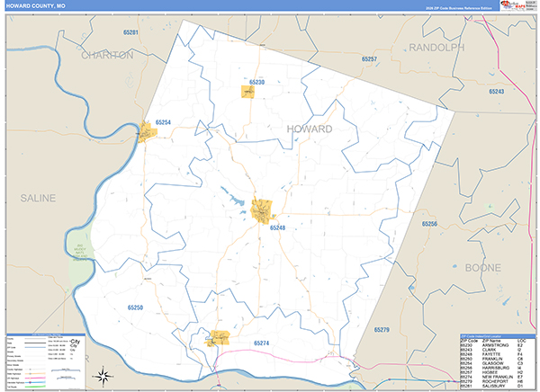Screen dimensions: 540x392
Task: Click the compass rose on the map
Action: [x=103, y=376]
